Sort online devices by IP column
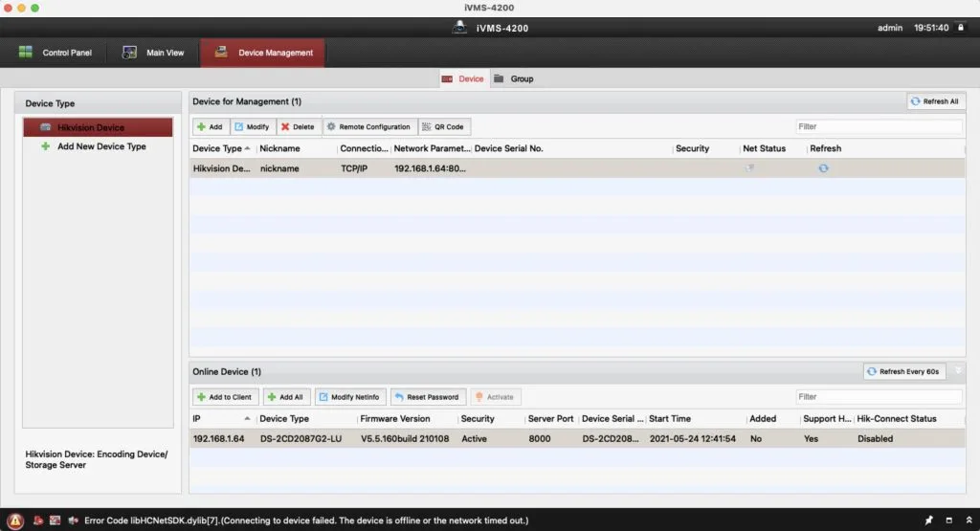The height and width of the screenshot is (531, 980). coord(222,418)
